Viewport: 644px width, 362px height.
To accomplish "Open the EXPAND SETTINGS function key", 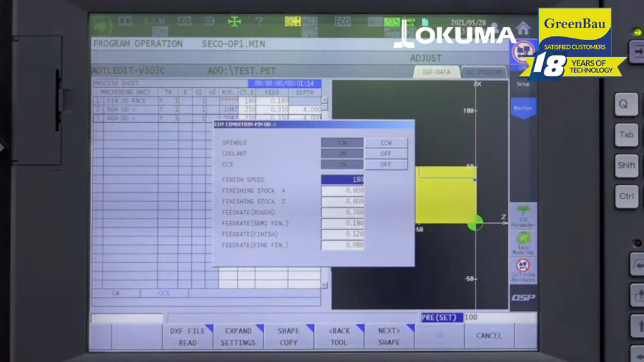I will coord(238,336).
